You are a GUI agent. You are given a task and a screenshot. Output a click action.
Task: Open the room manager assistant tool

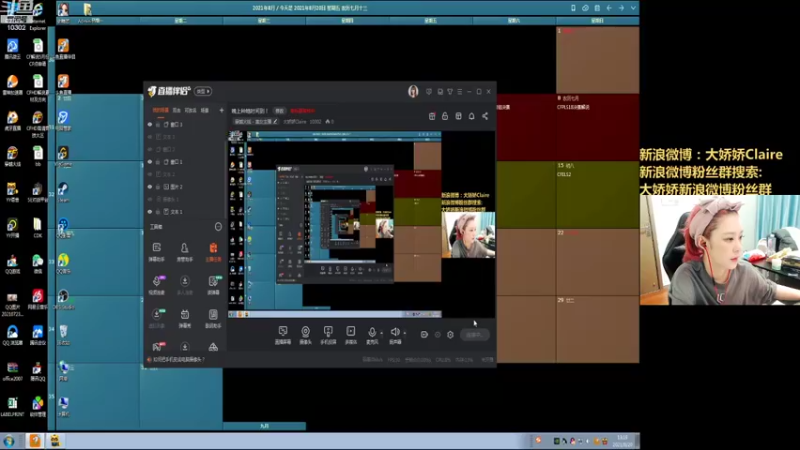coord(185,252)
